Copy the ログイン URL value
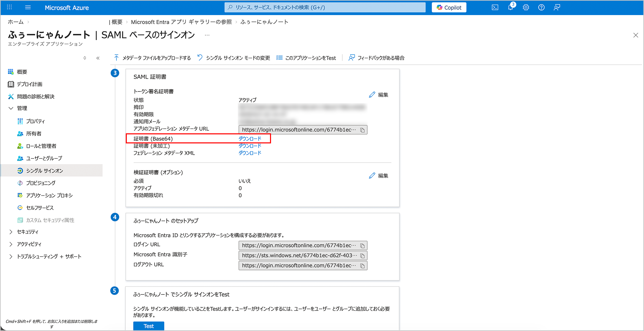644x331 pixels. coord(362,246)
